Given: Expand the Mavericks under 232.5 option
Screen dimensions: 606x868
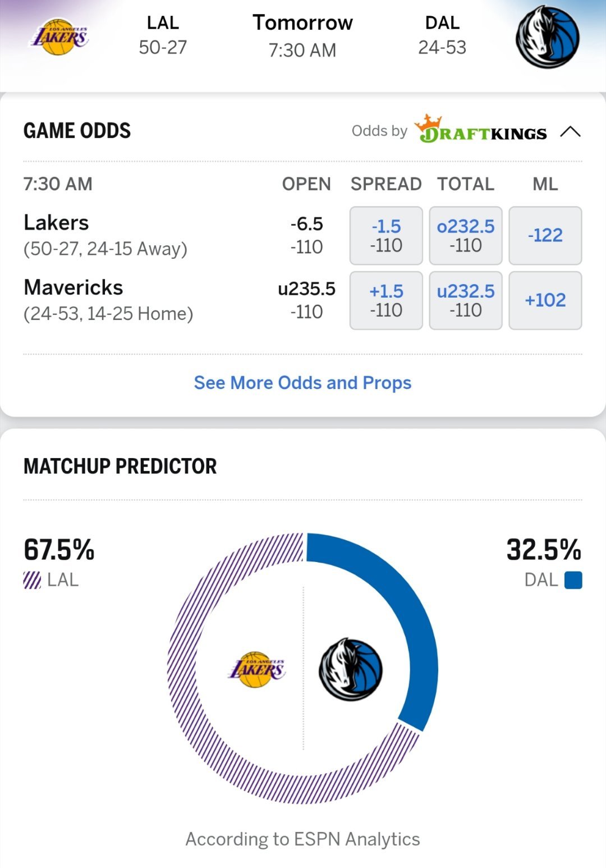Looking at the screenshot, I should (465, 300).
